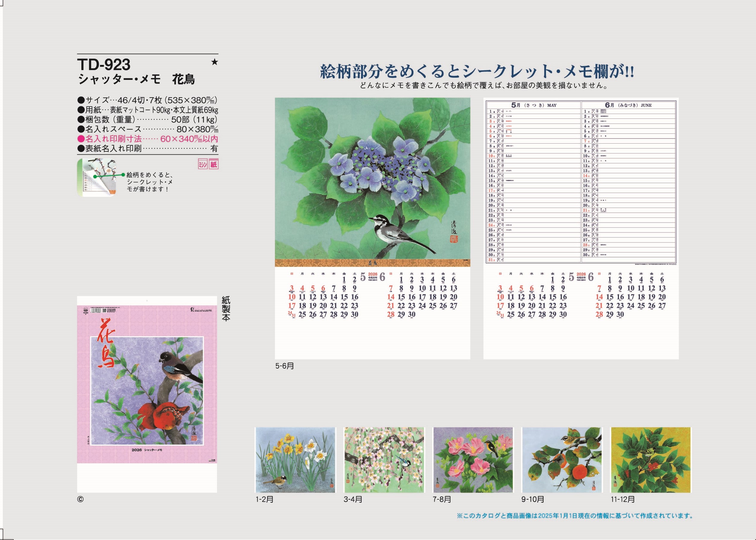Click the large 5 month numeral in right calendar
This screenshot has height=540, width=756.
pyautogui.click(x=571, y=277)
